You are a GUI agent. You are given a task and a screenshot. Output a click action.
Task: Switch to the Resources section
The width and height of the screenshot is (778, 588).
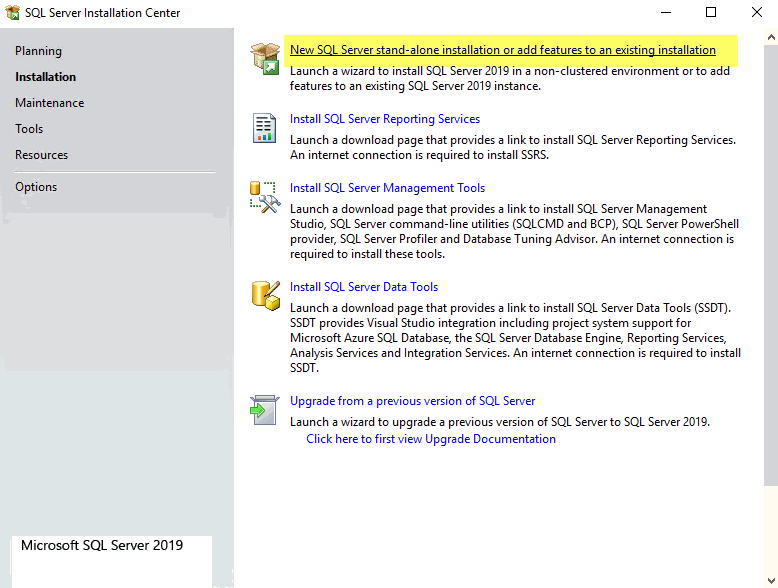tap(41, 155)
